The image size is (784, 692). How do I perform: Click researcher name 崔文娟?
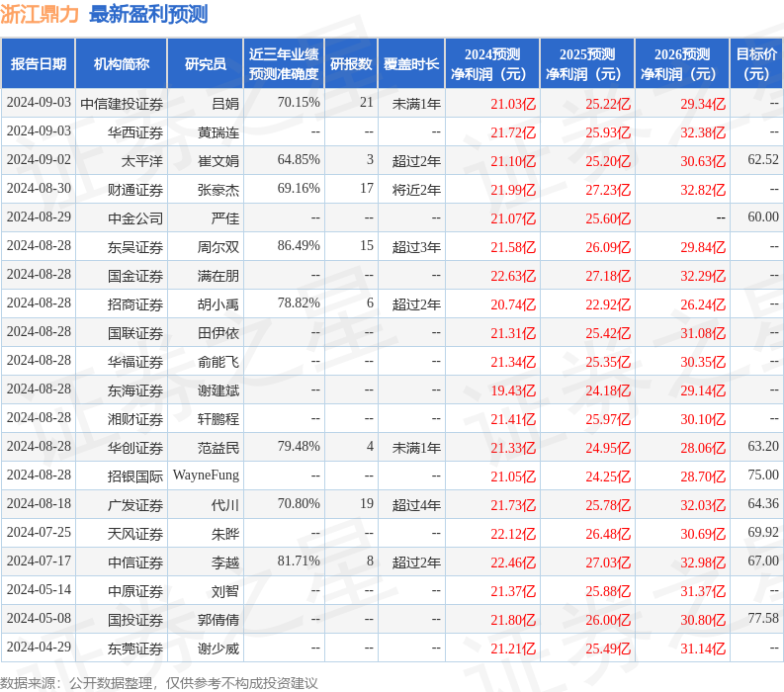(218, 161)
